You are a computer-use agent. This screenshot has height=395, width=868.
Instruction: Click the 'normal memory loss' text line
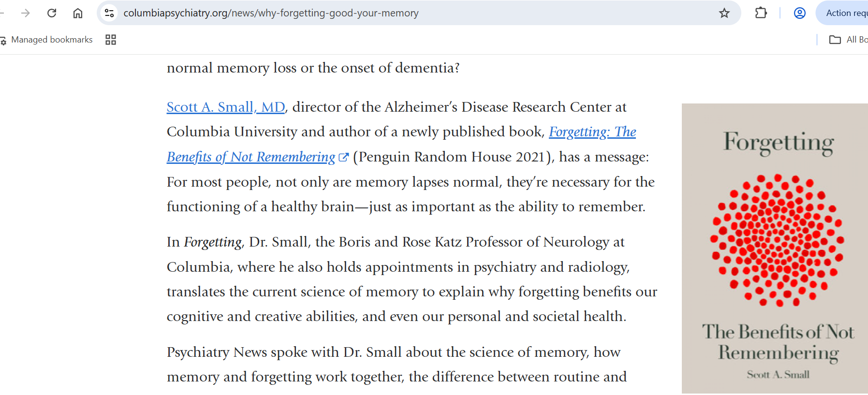click(313, 68)
